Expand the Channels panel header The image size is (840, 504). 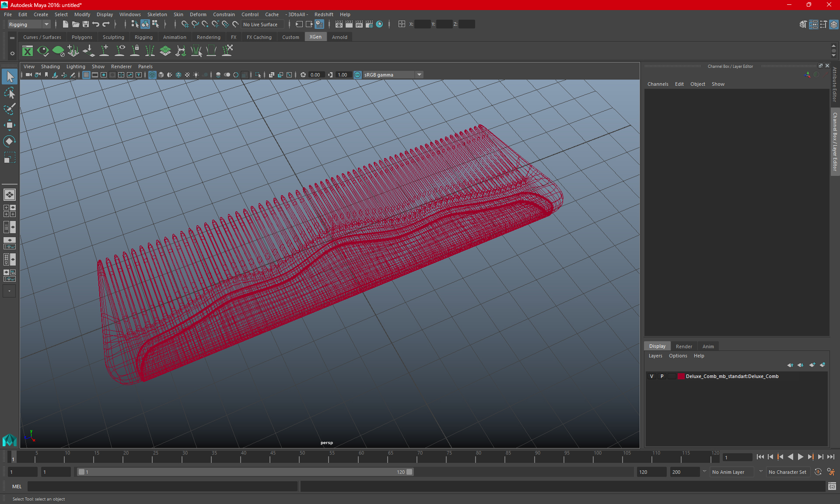pos(658,84)
